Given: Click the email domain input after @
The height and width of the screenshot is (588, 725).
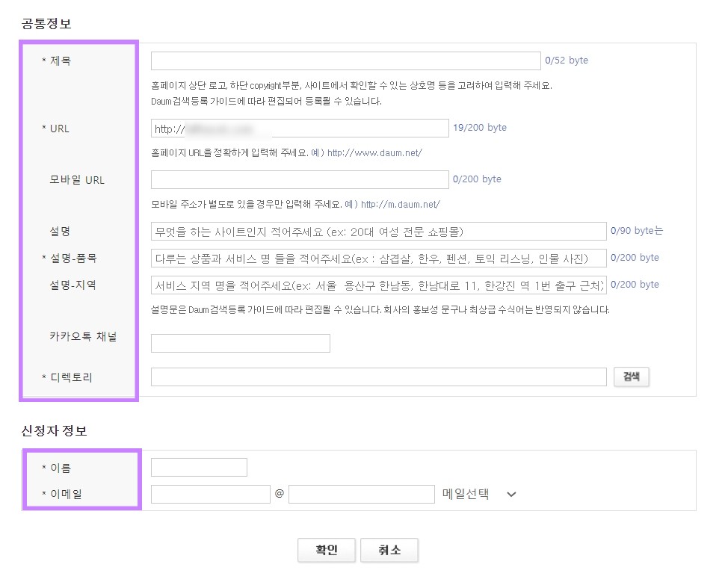Looking at the screenshot, I should pyautogui.click(x=361, y=494).
